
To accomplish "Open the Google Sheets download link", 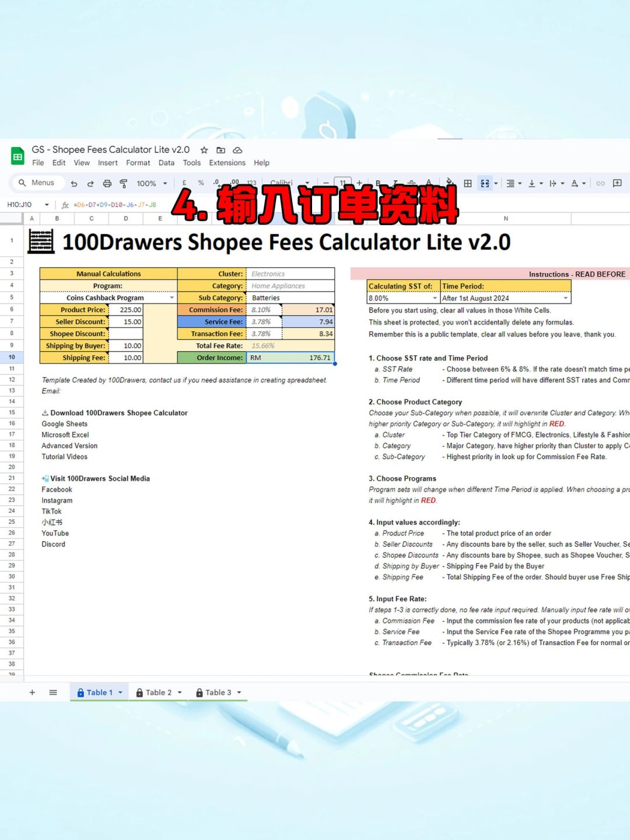I will [x=65, y=424].
